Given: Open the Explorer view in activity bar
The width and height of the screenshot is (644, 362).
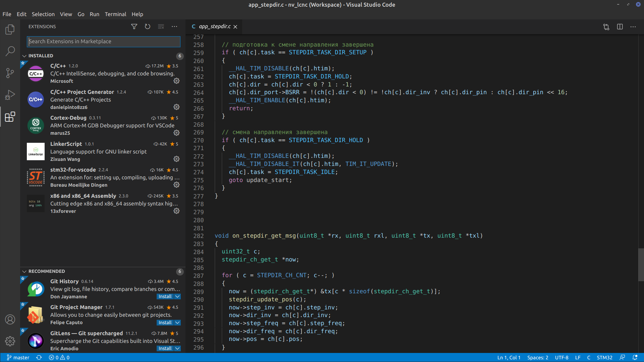Looking at the screenshot, I should coord(10,29).
